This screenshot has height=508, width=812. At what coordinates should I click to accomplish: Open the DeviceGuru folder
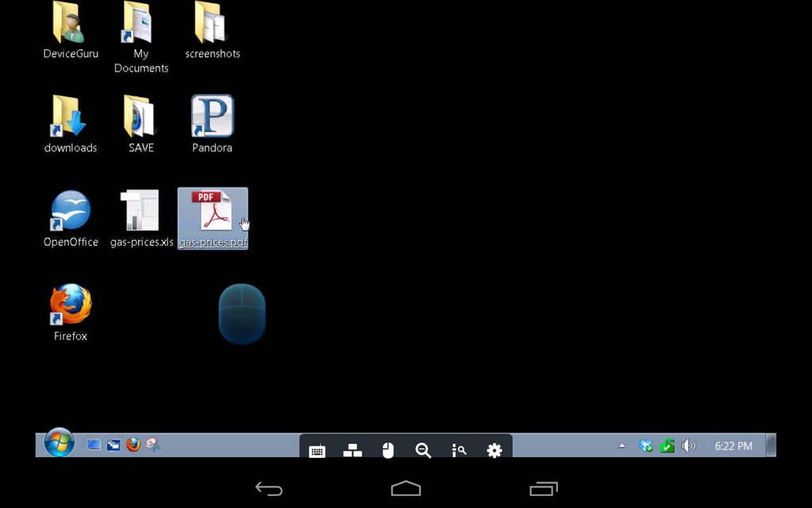coord(71,30)
